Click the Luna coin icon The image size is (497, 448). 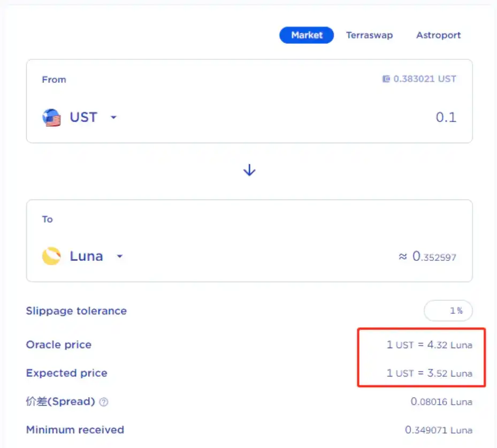coord(51,256)
